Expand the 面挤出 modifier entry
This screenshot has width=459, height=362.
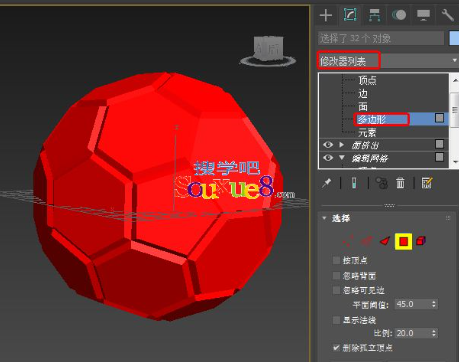pos(341,145)
